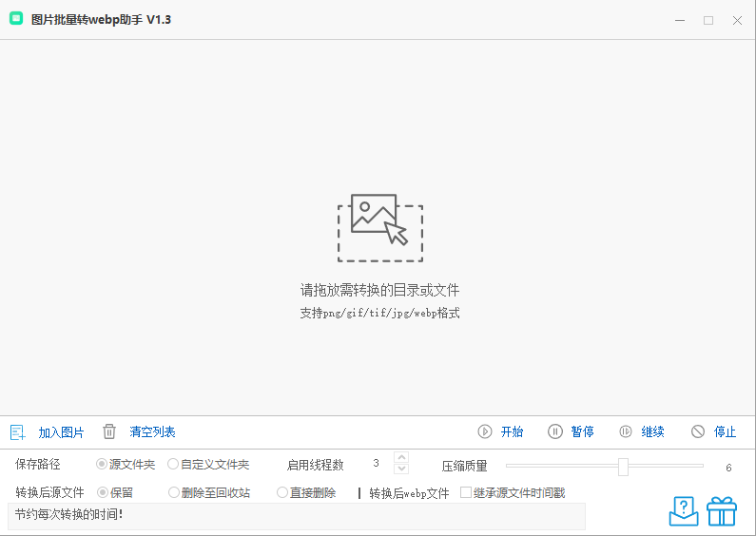The height and width of the screenshot is (536, 756).
Task: Decrease thread count with down arrow
Action: click(401, 469)
